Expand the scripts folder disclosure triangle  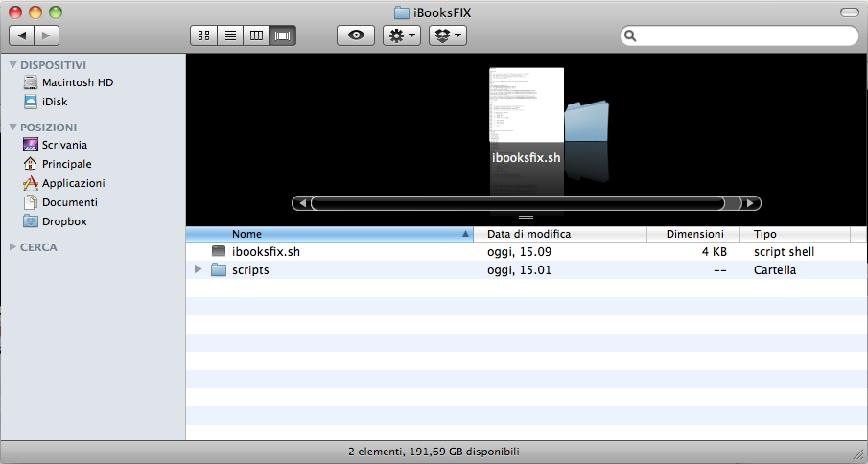[198, 270]
